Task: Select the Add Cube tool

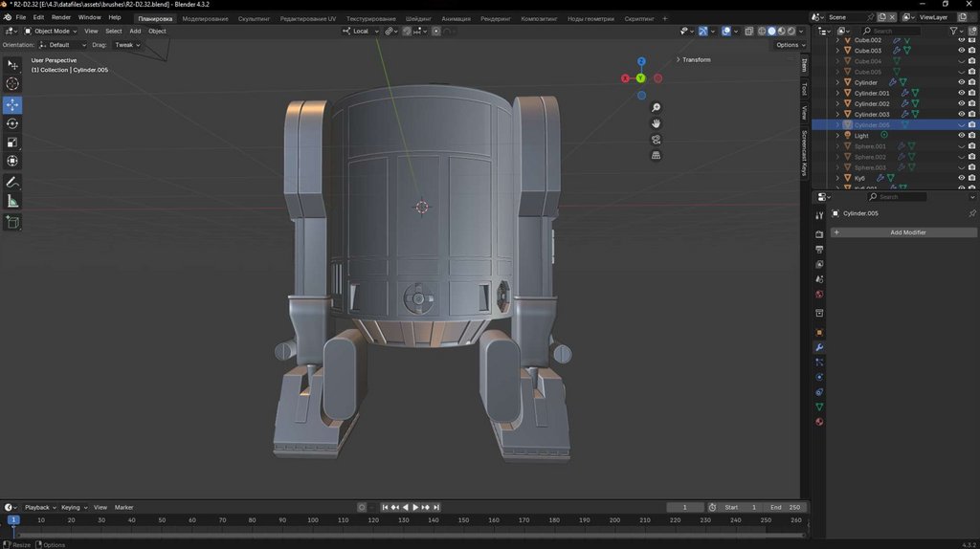Action: click(x=12, y=222)
